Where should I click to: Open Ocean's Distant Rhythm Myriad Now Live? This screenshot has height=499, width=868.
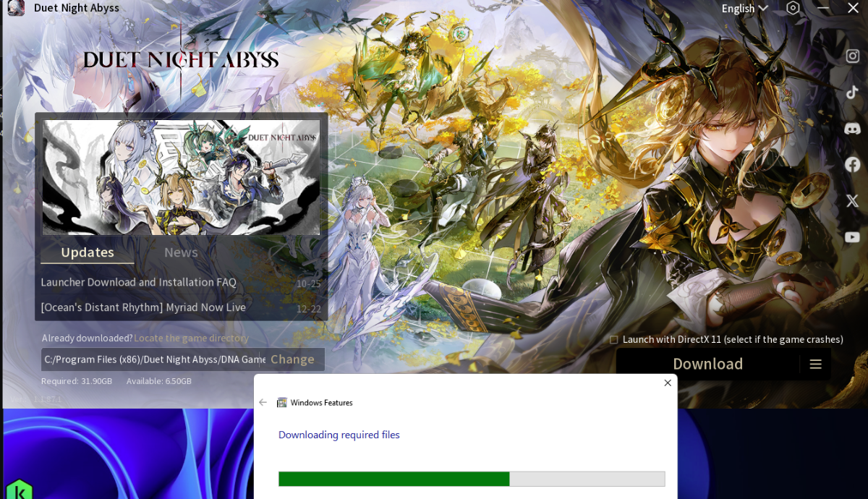pos(143,307)
